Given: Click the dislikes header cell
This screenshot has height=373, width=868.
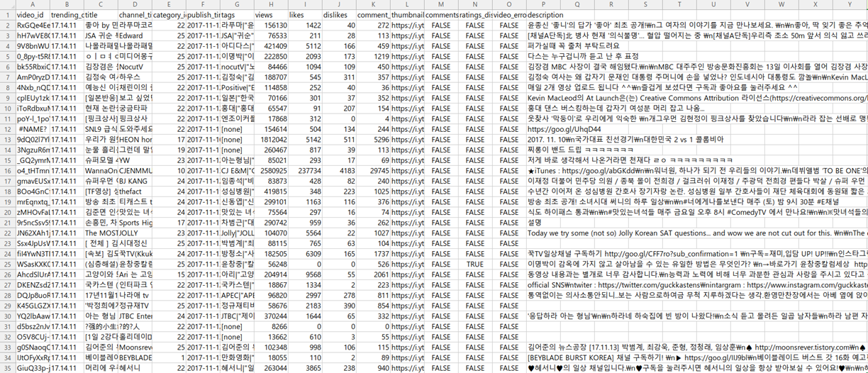Looking at the screenshot, I should click(340, 15).
